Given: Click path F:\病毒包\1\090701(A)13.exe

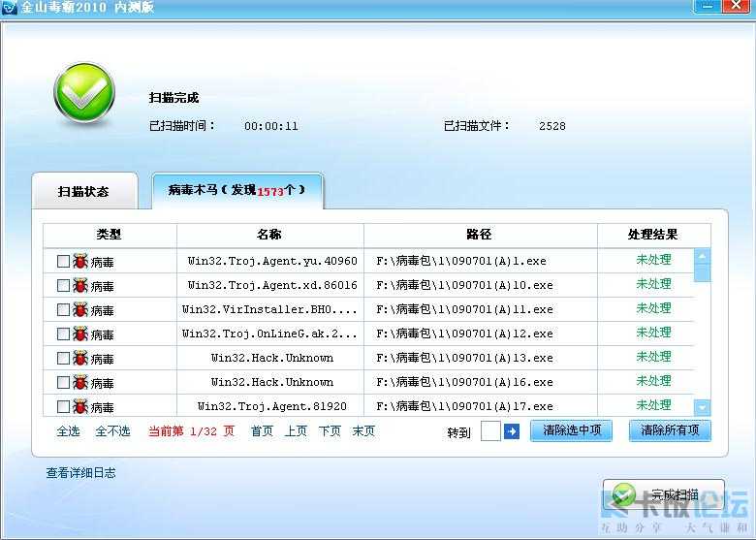Looking at the screenshot, I should [x=464, y=359].
